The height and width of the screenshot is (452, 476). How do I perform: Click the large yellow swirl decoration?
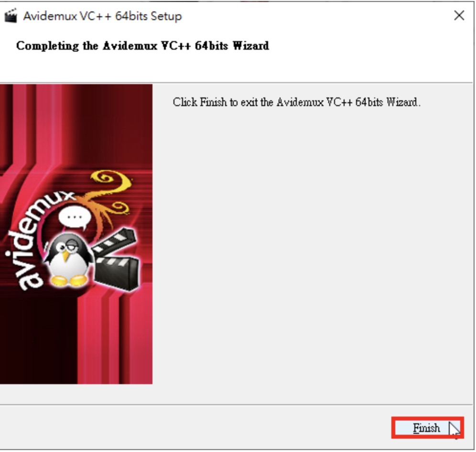(111, 180)
